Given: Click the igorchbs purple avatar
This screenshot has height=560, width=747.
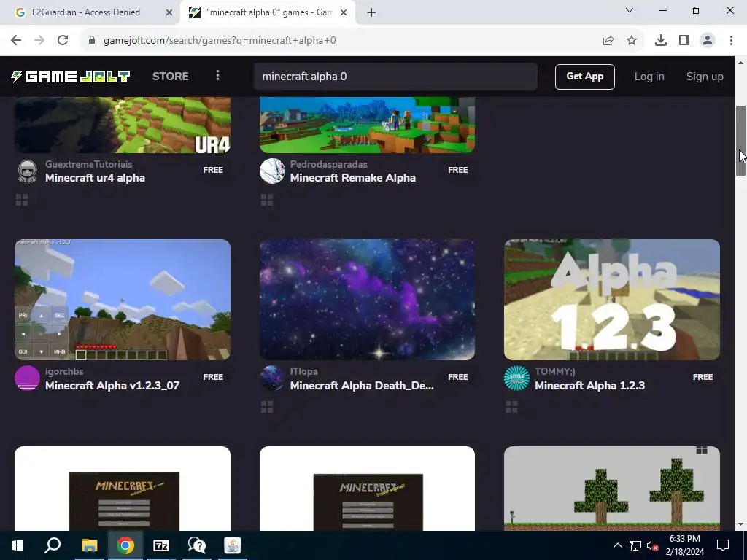Looking at the screenshot, I should coord(27,378).
